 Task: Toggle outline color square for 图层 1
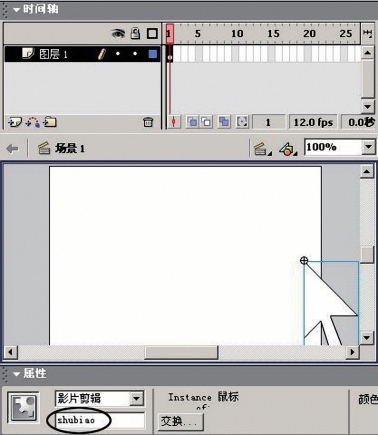coord(153,54)
